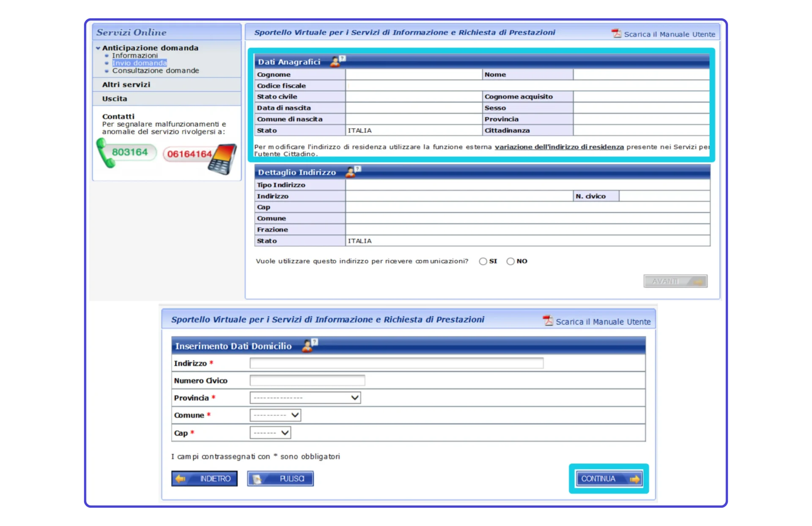Open the Cap dropdown

tap(270, 432)
